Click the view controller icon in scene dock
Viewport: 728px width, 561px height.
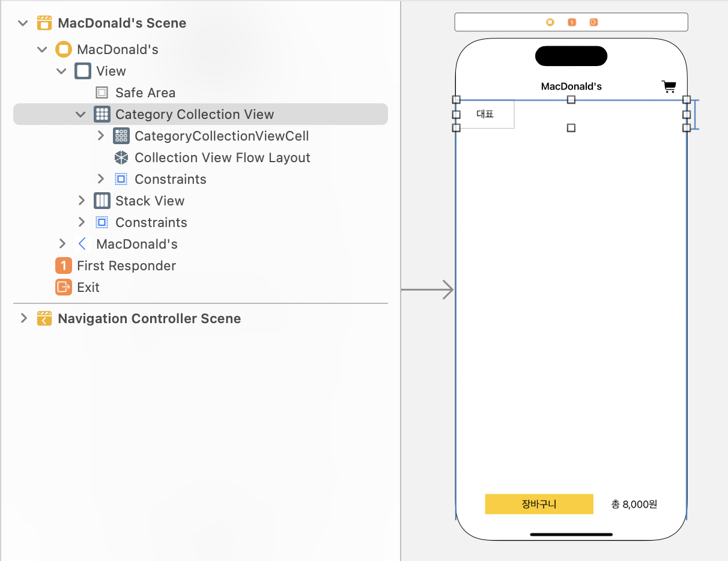(550, 22)
